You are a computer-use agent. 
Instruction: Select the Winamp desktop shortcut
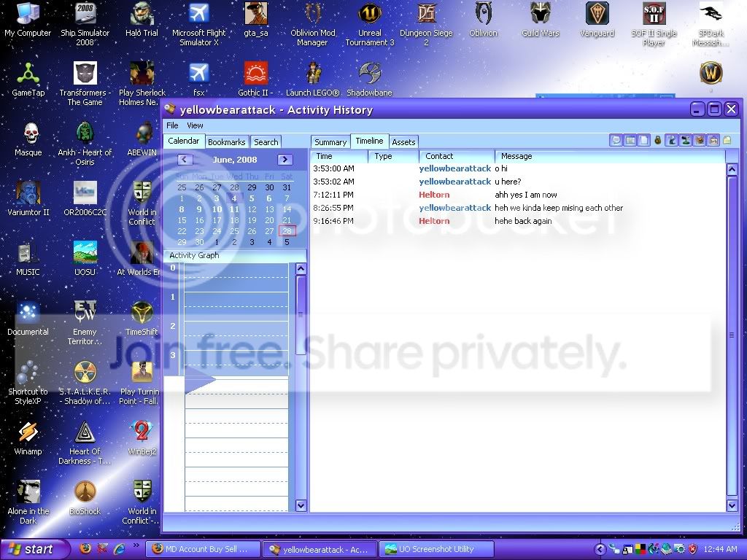tap(28, 438)
